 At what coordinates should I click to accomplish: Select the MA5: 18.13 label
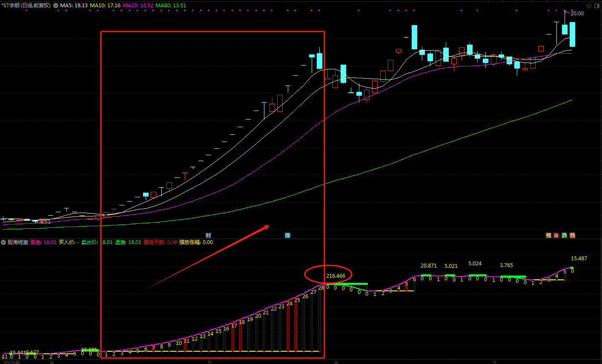tap(74, 6)
